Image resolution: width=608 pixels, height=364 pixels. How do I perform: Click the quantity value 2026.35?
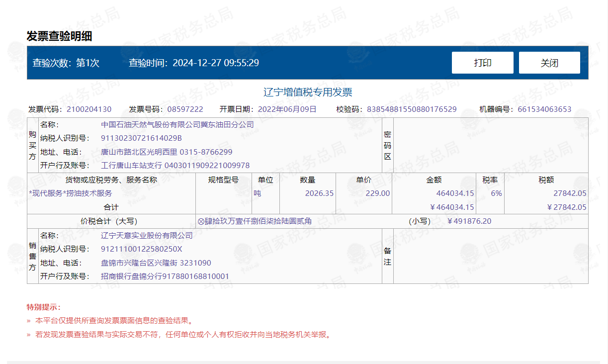pyautogui.click(x=319, y=193)
